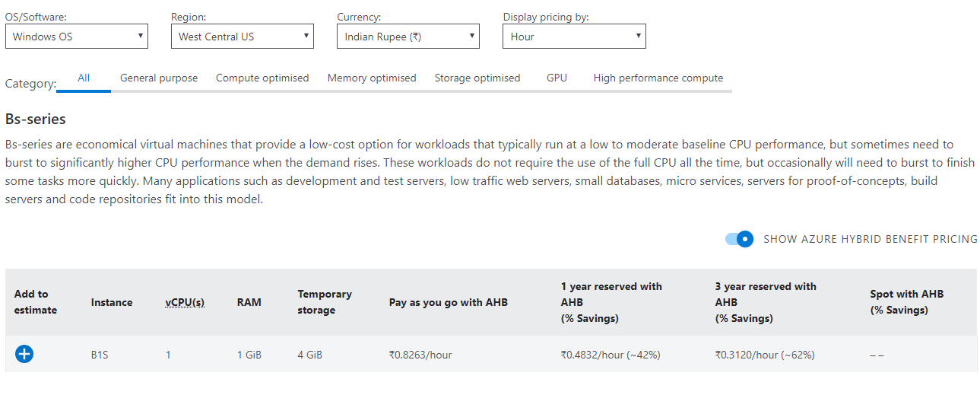The height and width of the screenshot is (411, 980).
Task: Click the Pay as you go price
Action: pyautogui.click(x=420, y=355)
